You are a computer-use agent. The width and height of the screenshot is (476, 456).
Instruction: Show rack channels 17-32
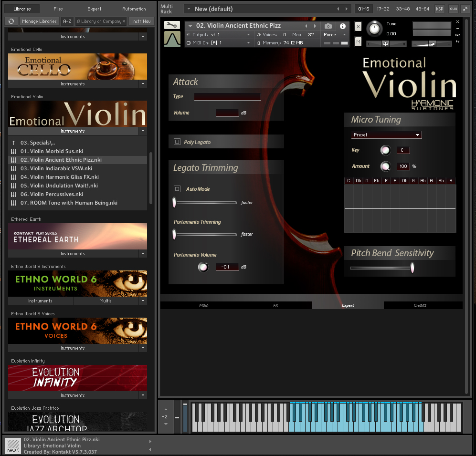[x=383, y=9]
